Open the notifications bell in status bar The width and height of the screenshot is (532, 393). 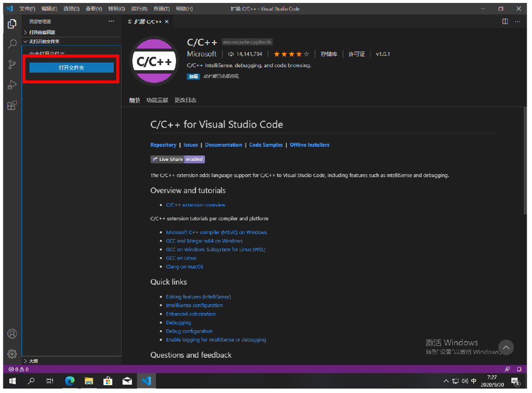click(x=519, y=369)
